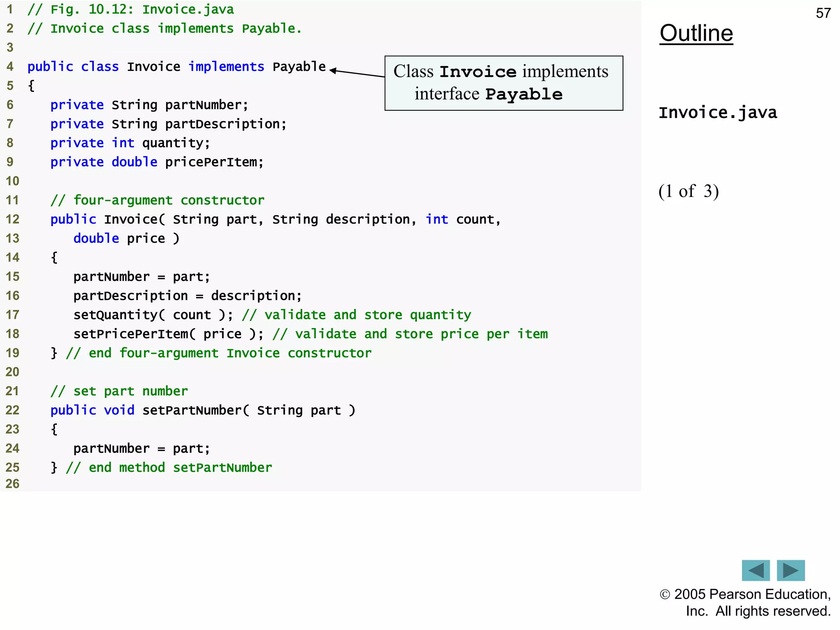840x630 pixels.
Task: Click the 'public Invoice( String part' constructor line
Action: tap(276, 219)
